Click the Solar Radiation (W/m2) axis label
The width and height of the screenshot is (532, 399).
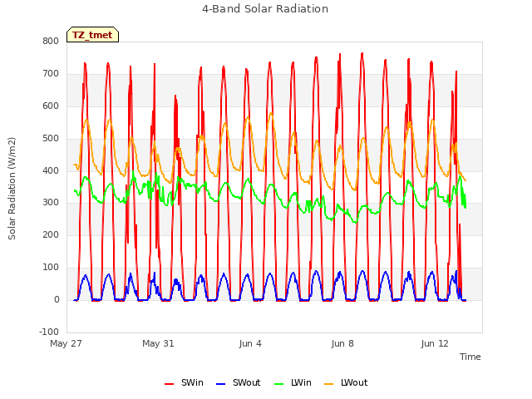tap(12, 189)
